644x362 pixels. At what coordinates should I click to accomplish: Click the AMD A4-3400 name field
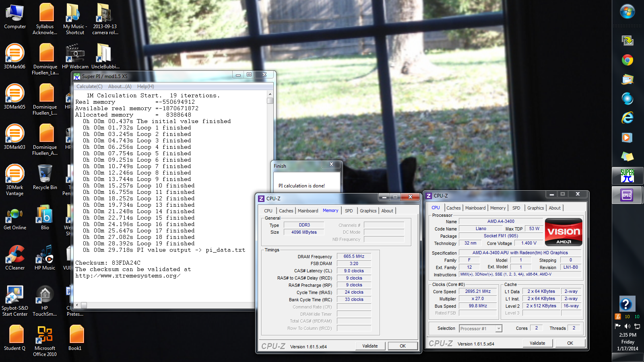[501, 221]
